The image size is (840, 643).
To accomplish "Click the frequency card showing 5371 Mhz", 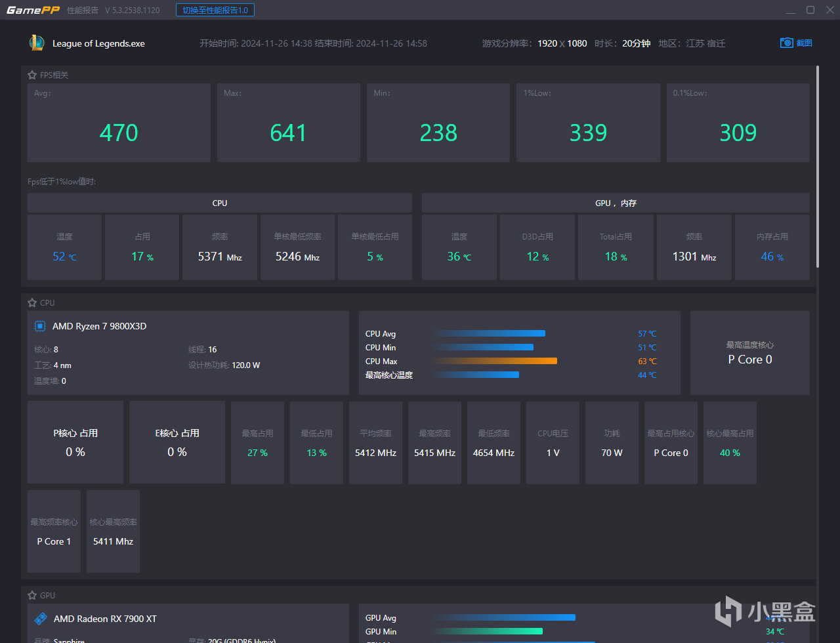I will [x=220, y=247].
